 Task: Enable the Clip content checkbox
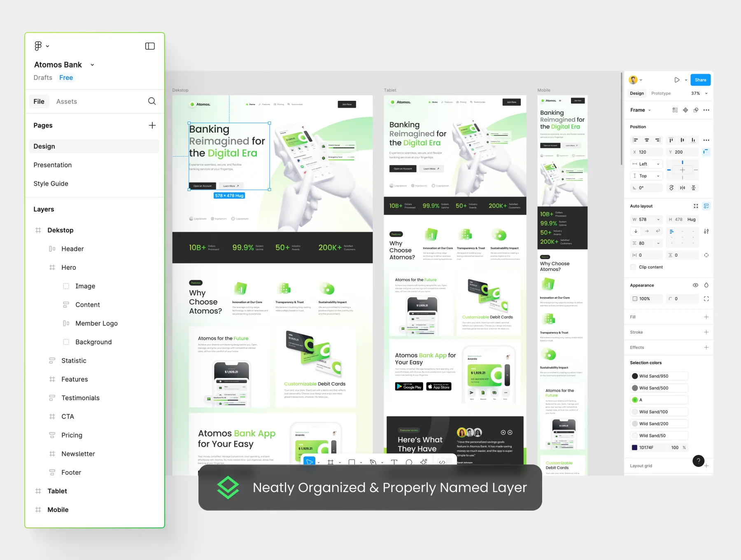click(633, 267)
